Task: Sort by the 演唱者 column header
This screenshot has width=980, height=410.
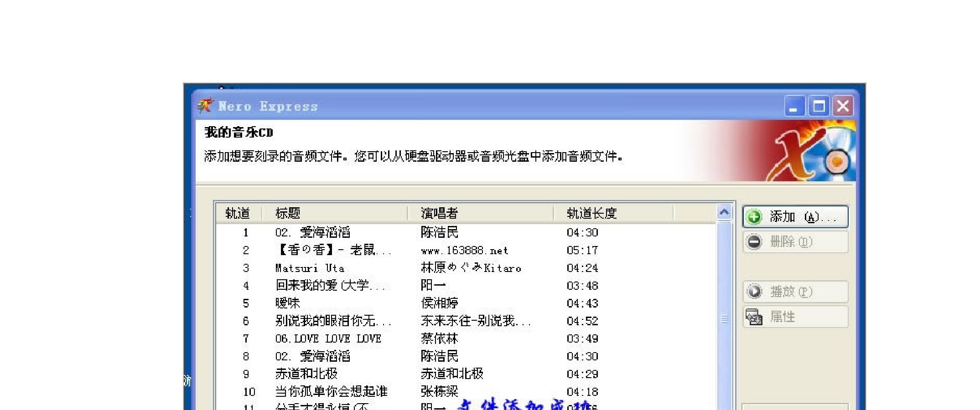Action: (481, 213)
